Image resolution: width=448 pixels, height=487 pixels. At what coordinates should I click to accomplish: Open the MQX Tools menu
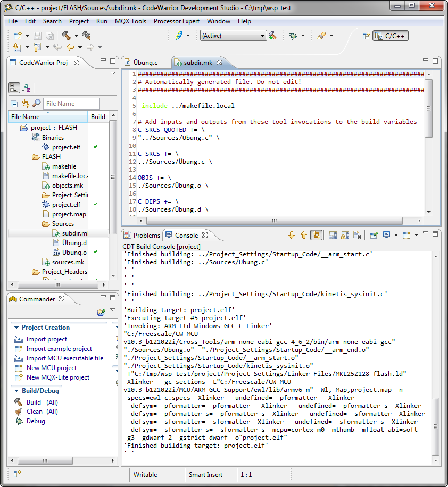point(130,21)
